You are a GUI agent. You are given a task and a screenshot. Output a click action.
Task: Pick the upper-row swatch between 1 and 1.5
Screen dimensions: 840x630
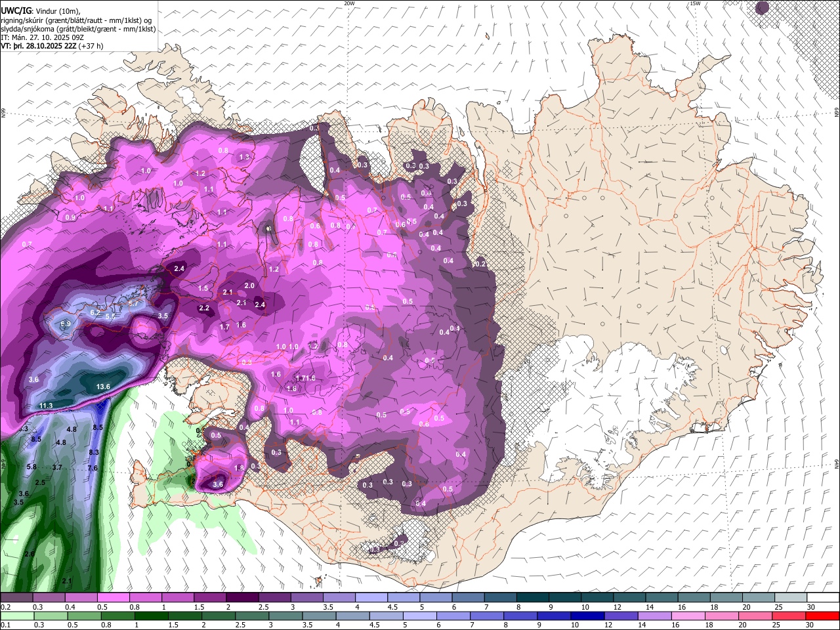177,598
